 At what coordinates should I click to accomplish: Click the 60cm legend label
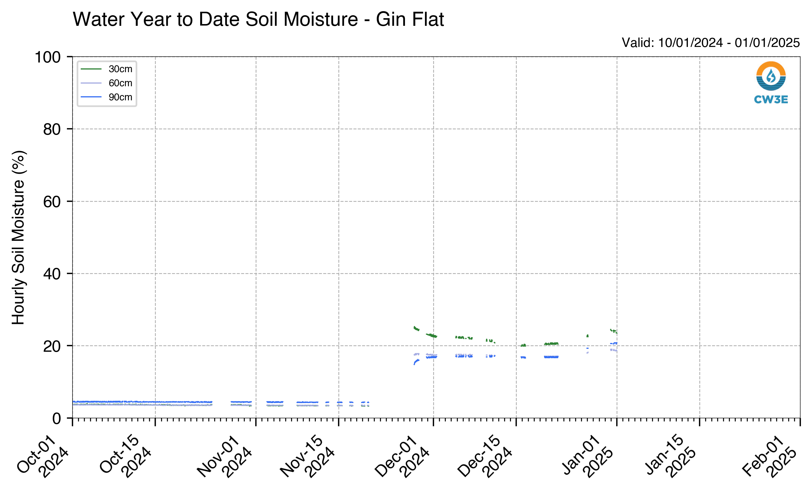[x=120, y=83]
